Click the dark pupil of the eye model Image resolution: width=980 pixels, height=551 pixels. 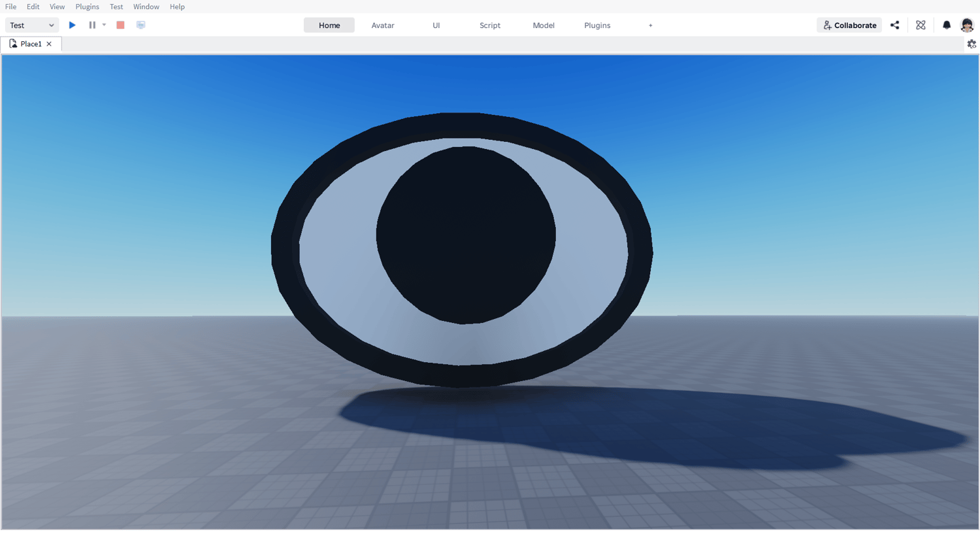click(466, 235)
